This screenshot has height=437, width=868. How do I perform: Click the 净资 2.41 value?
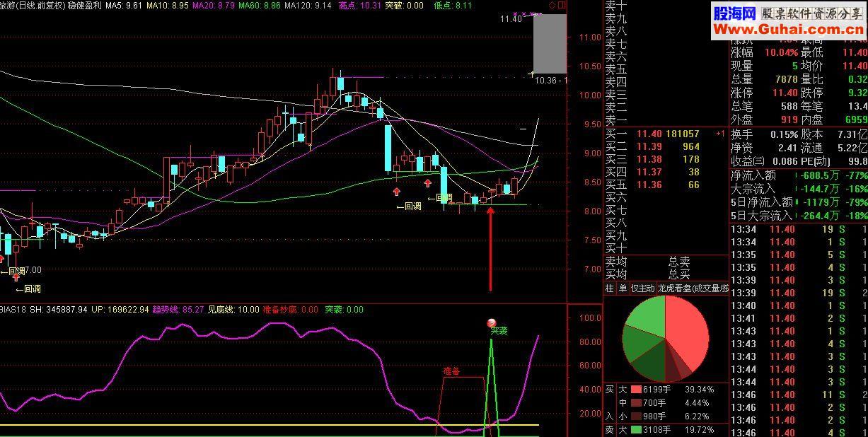pos(787,148)
